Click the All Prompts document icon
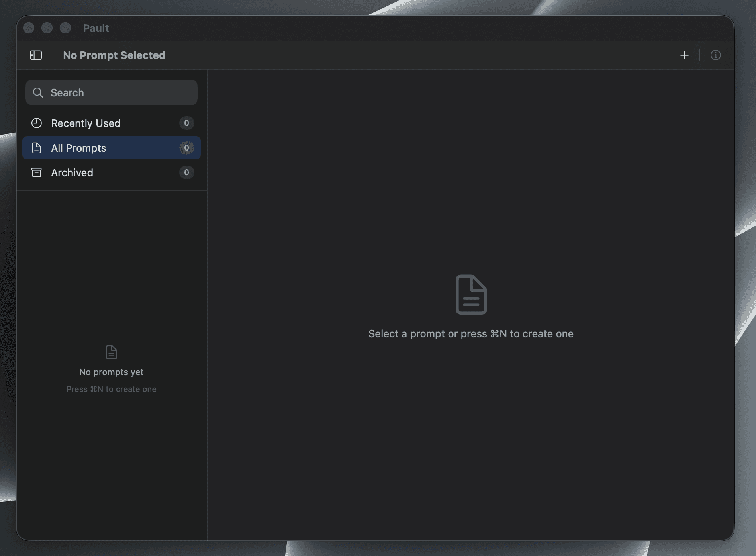Screen dimensions: 756x556 pyautogui.click(x=37, y=148)
